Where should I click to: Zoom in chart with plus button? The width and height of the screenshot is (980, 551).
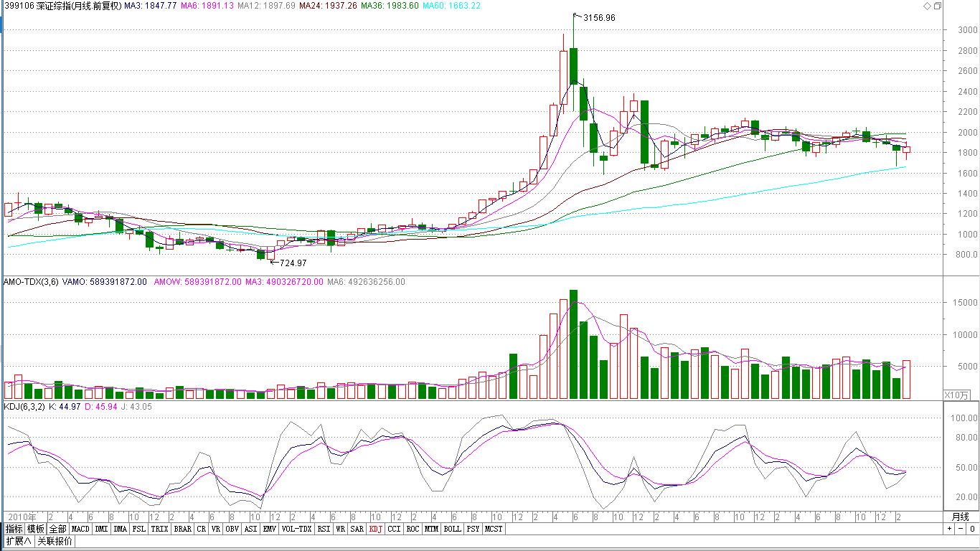click(x=949, y=529)
